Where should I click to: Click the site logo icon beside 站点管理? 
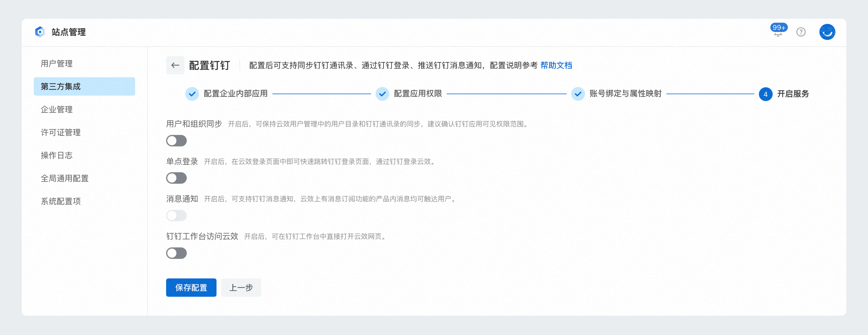point(40,32)
